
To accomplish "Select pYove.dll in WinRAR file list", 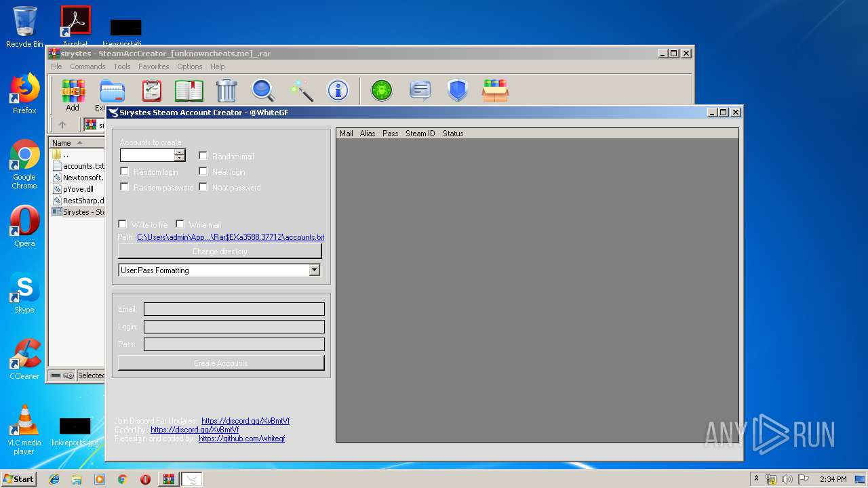I will coord(73,189).
